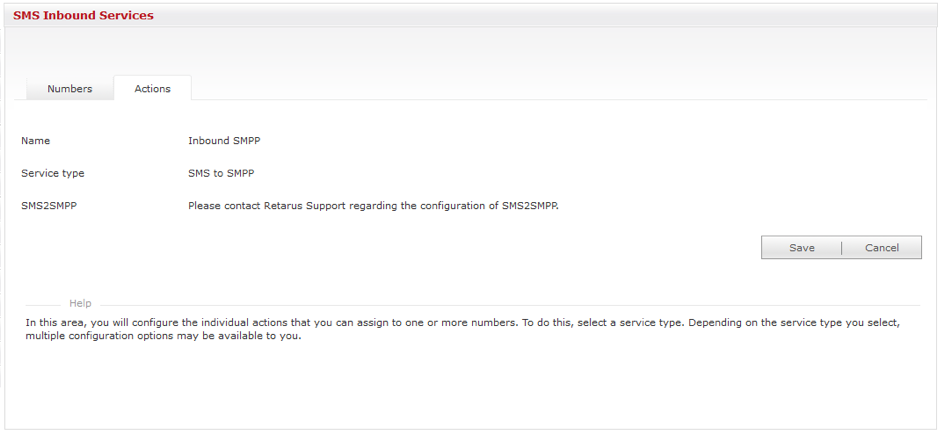Image resolution: width=943 pixels, height=433 pixels.
Task: Select the Inbound SMPP name value
Action: [224, 141]
